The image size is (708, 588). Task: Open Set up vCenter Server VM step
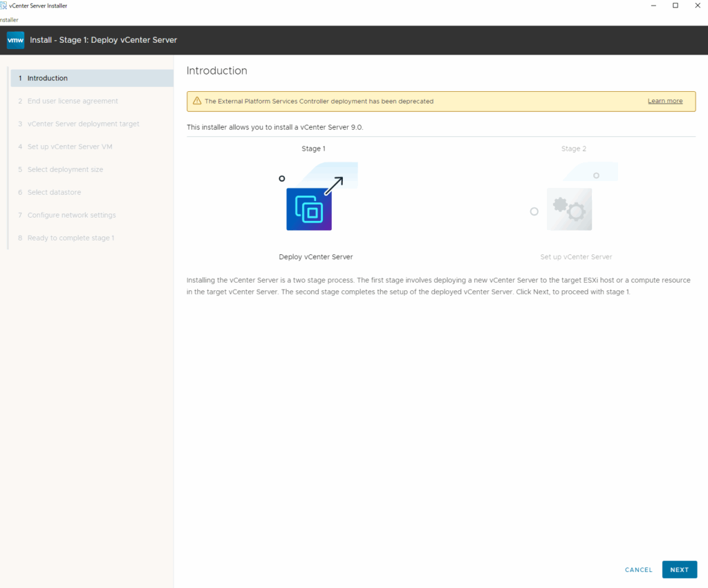pos(69,146)
